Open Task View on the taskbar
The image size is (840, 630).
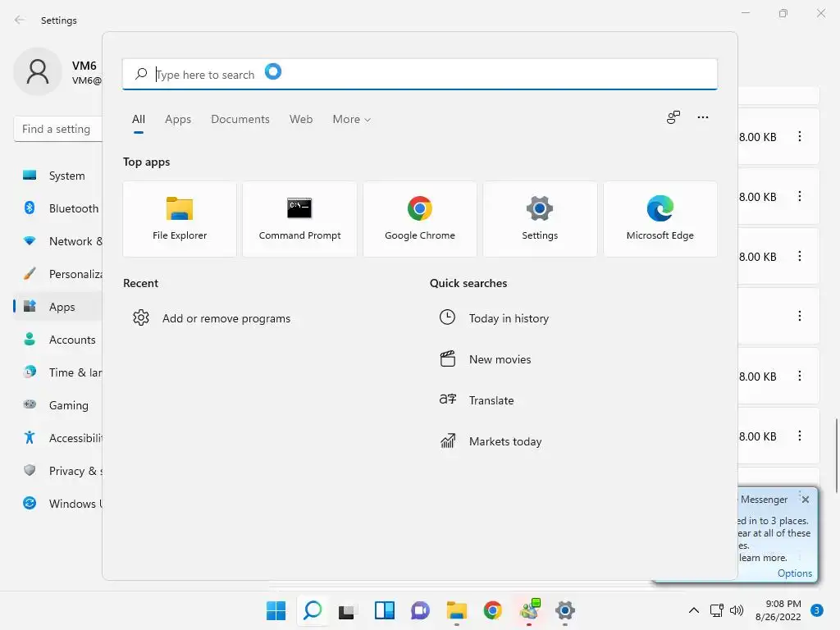pyautogui.click(x=347, y=610)
